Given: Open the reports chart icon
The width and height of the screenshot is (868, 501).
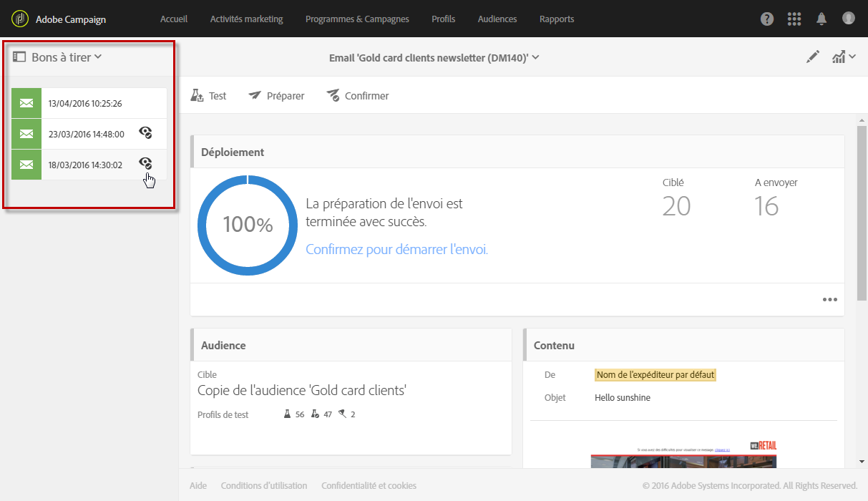Looking at the screenshot, I should [x=839, y=57].
